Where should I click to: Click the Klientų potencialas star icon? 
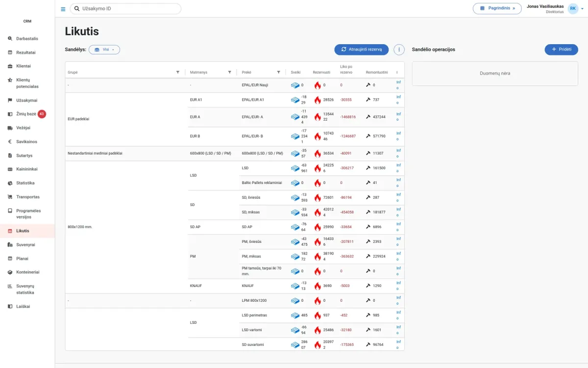(x=10, y=80)
